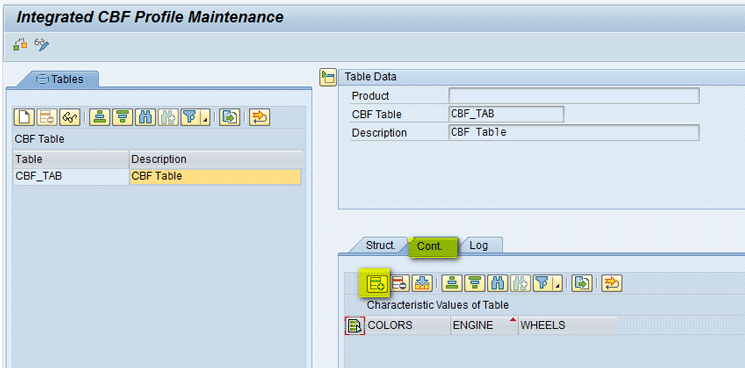
Task: Click the delete row icon in the Tables toolbar
Action: coord(48,117)
